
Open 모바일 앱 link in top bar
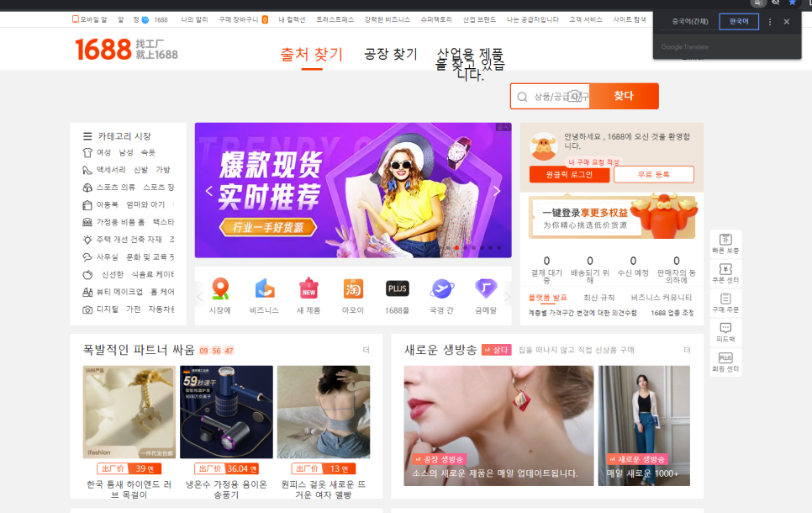coord(90,19)
